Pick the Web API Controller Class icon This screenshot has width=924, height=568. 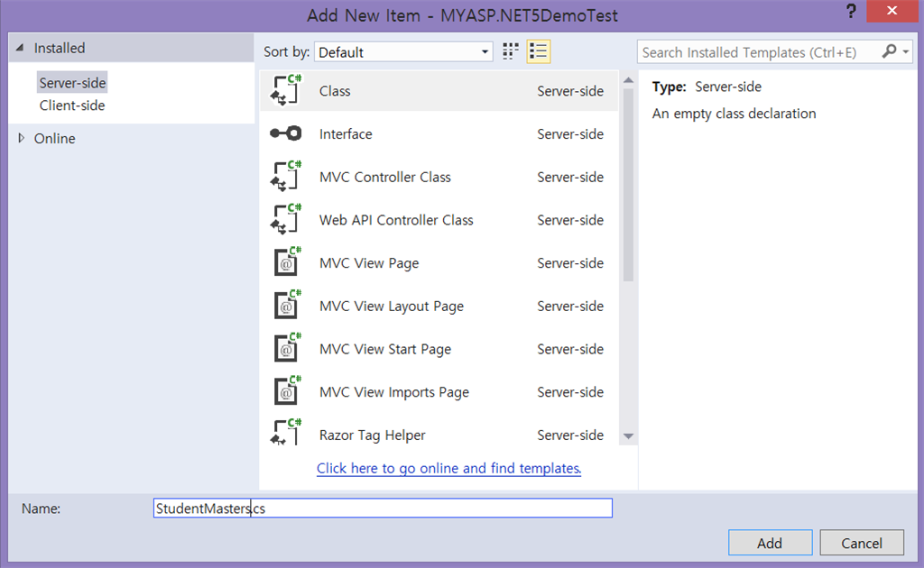point(286,220)
